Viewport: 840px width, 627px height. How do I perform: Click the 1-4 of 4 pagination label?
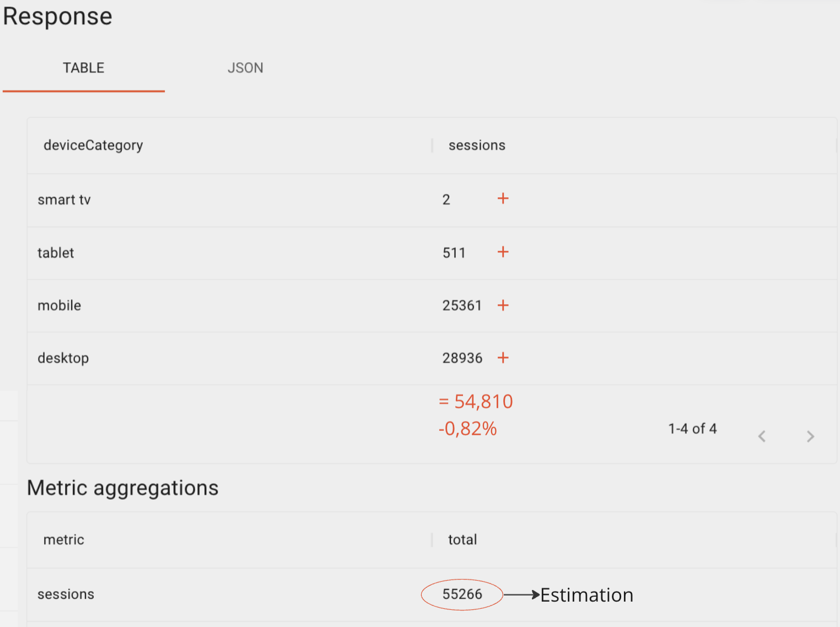click(x=692, y=429)
